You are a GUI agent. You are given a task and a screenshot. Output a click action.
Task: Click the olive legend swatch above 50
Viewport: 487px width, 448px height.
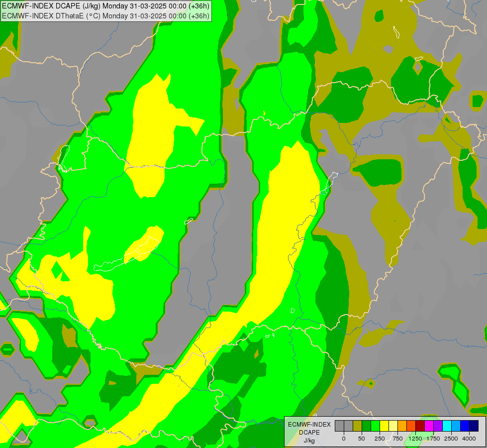point(357,426)
